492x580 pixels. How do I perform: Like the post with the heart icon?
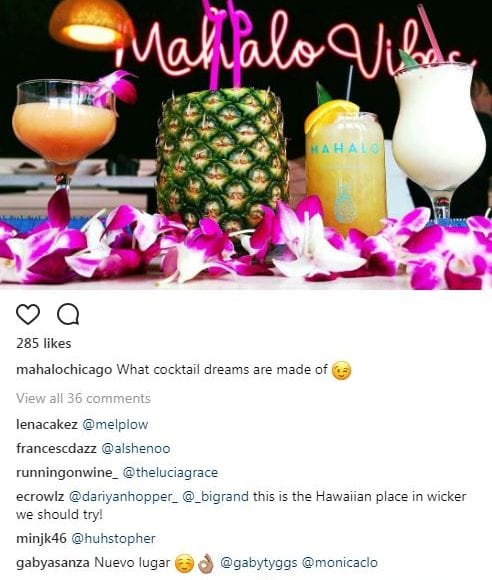tap(28, 314)
